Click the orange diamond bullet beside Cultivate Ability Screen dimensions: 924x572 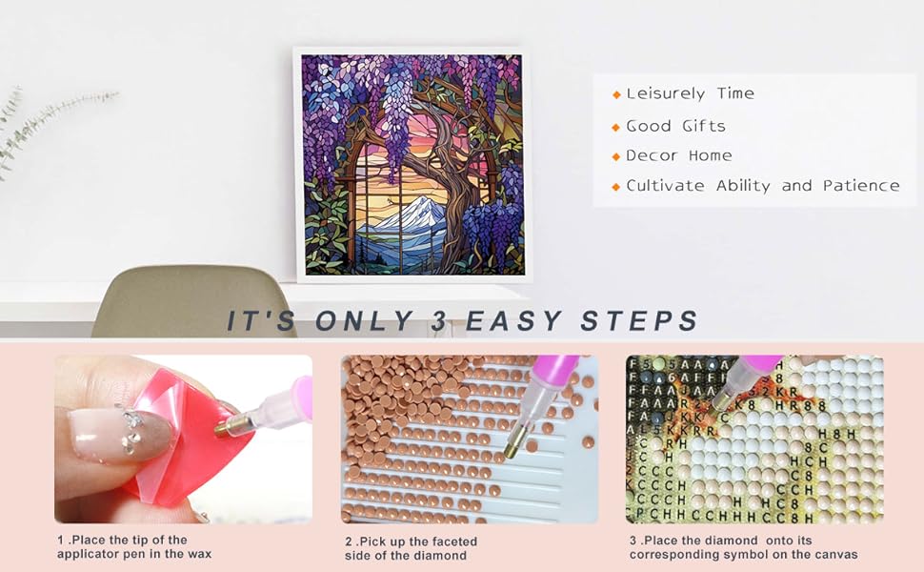[616, 187]
